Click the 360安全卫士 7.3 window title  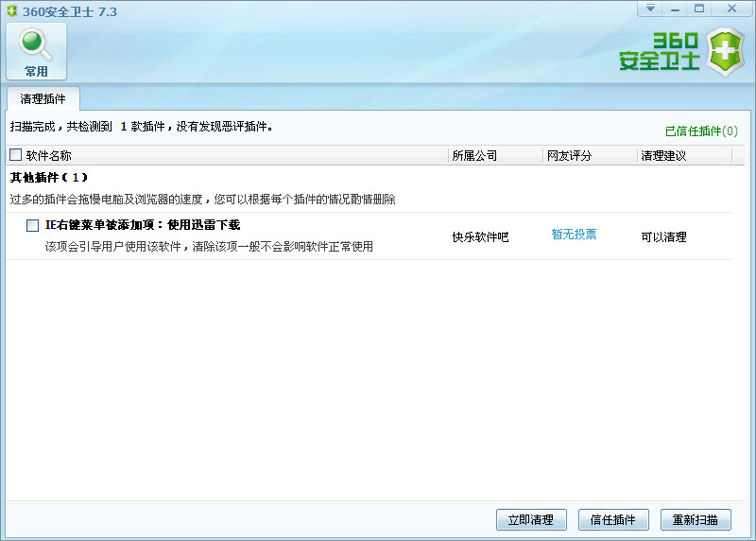tap(70, 11)
